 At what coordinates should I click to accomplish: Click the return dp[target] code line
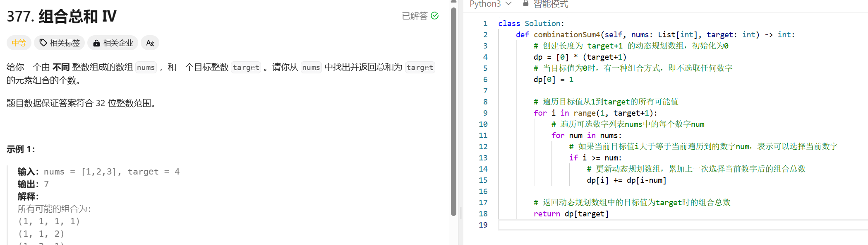point(571,214)
